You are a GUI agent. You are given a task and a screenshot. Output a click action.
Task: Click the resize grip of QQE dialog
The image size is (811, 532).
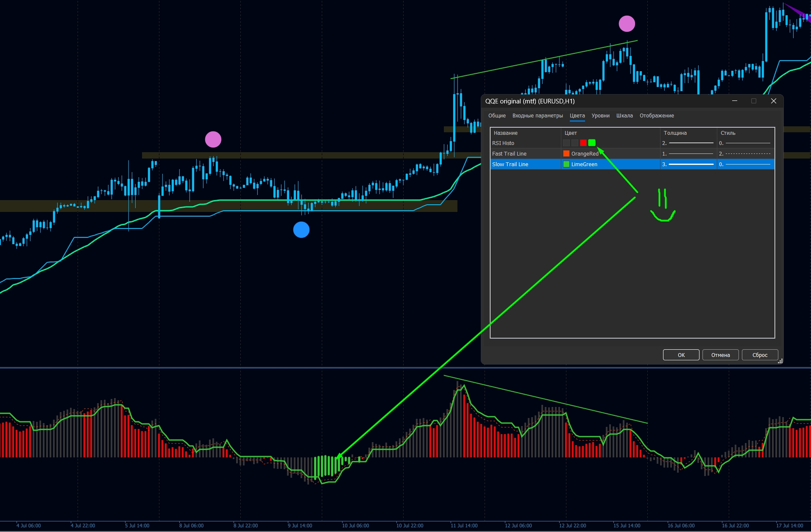(x=780, y=361)
